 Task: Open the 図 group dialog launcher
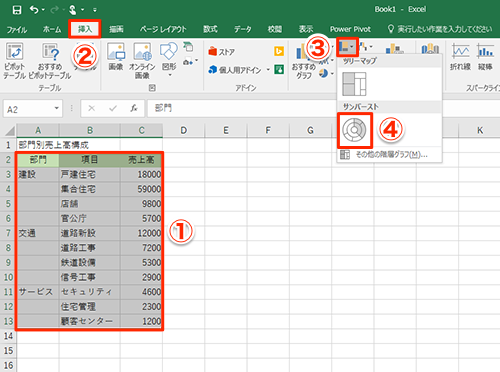[x=152, y=88]
